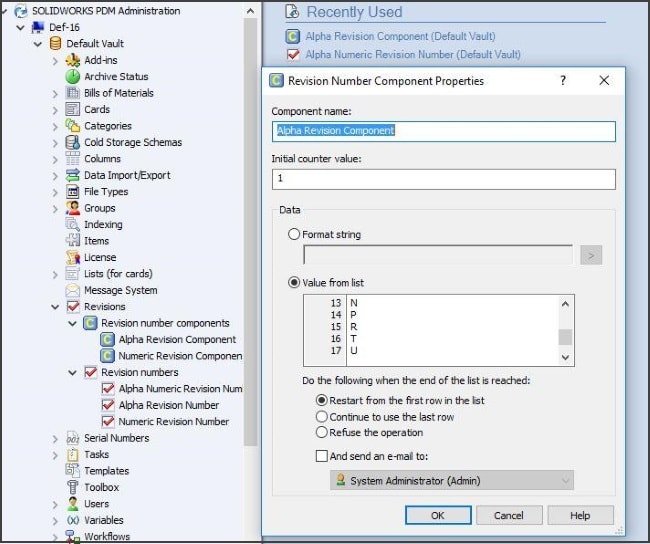Select the Format string radio button
The height and width of the screenshot is (544, 650).
(x=293, y=234)
